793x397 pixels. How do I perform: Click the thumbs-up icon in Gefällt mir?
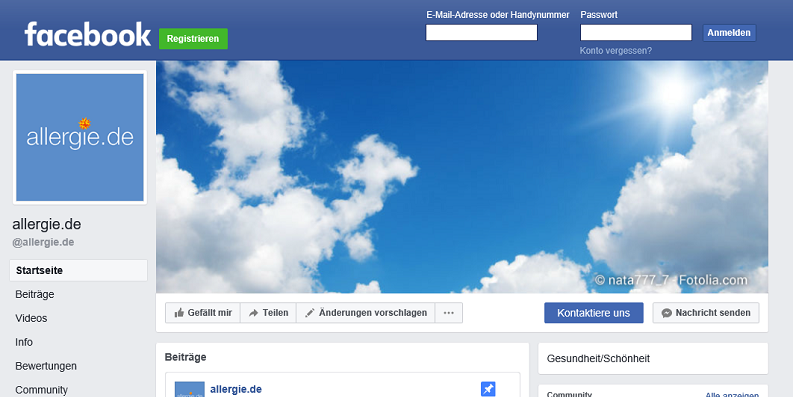tap(179, 313)
